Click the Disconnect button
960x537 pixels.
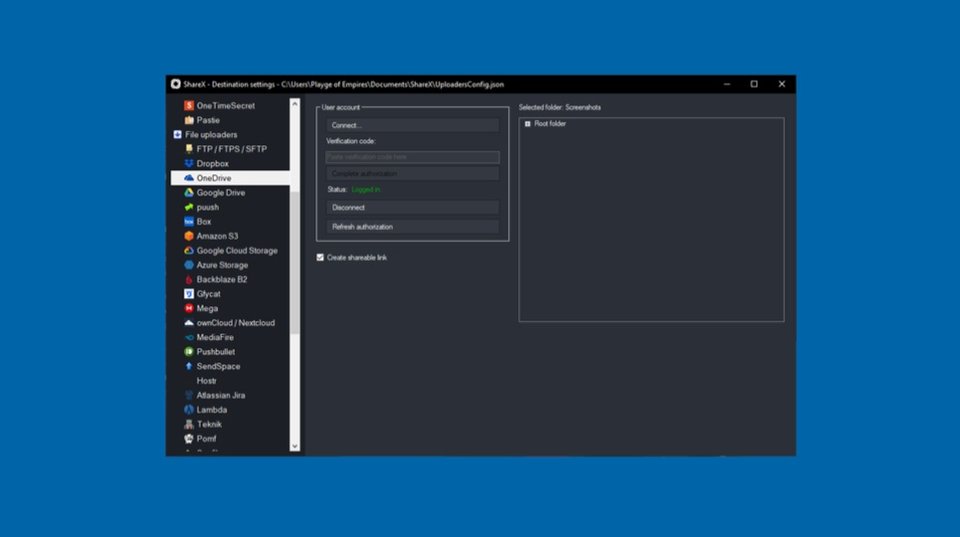pos(412,208)
